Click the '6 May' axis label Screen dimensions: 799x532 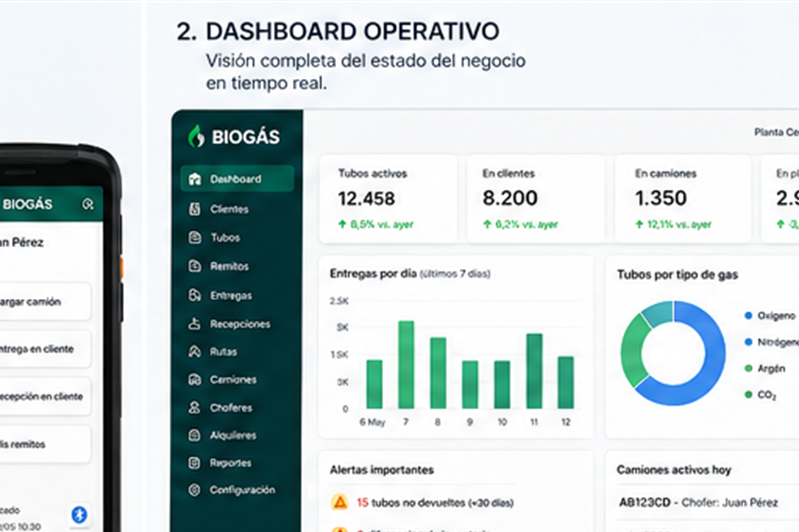(372, 422)
